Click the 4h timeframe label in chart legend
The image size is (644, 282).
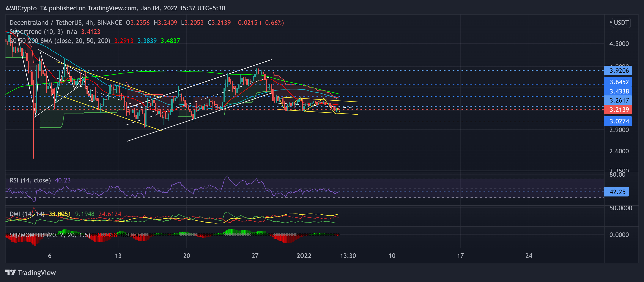tap(89, 22)
